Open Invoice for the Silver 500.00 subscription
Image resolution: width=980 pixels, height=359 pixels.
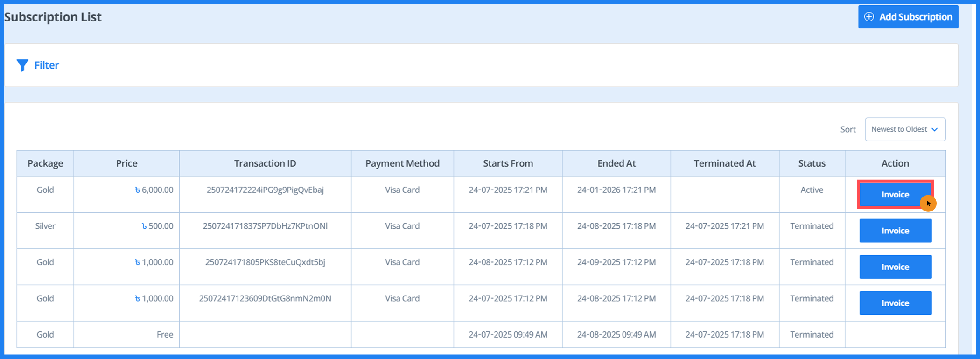point(895,231)
